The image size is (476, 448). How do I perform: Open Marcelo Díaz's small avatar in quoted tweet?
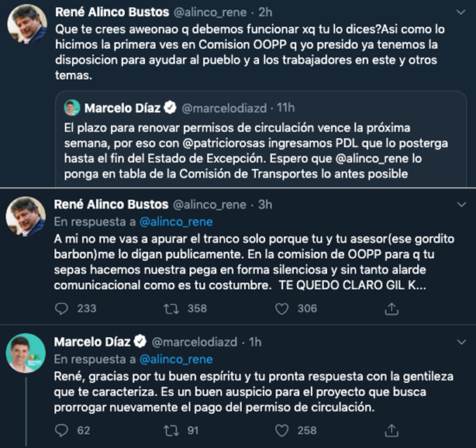73,107
